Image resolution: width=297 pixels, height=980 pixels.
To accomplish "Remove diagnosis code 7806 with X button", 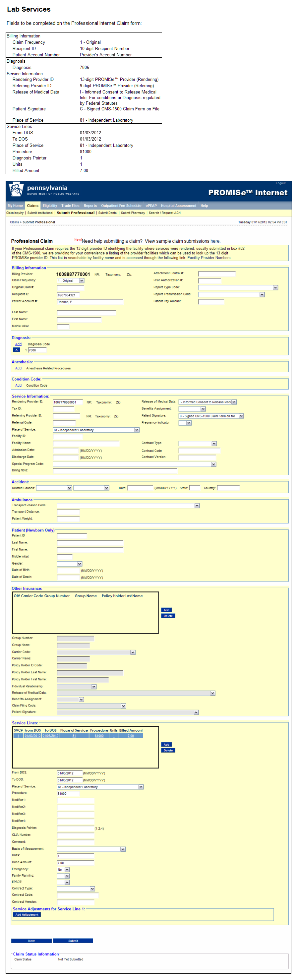I will coord(17,350).
